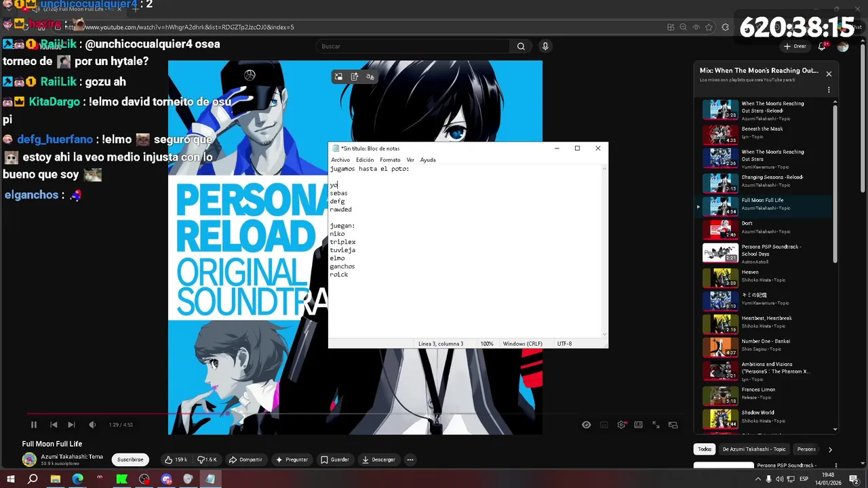868x488 pixels.
Task: Click the split screen icon in address bar
Action: coord(670,27)
